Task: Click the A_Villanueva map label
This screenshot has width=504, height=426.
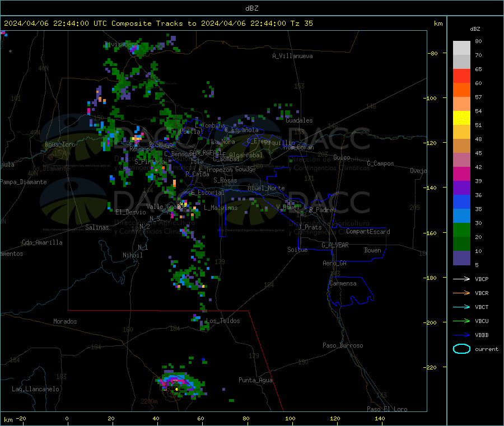Action: click(292, 56)
